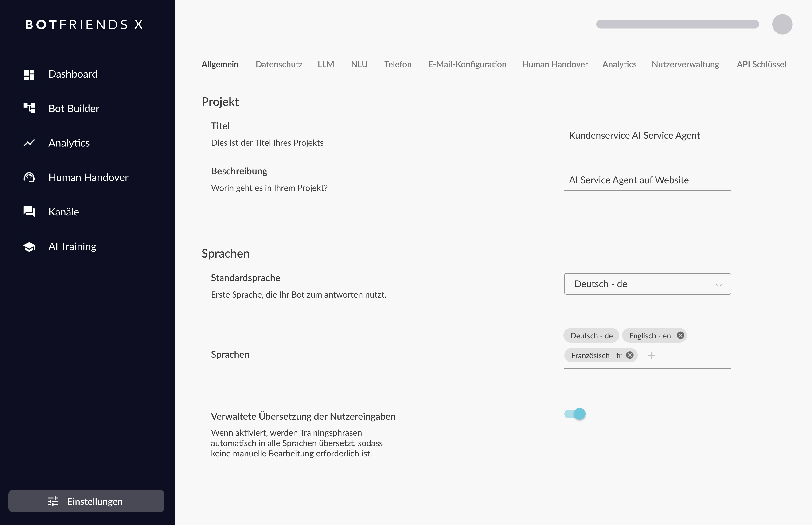Disable managed translation of user inputs toggle
This screenshot has width=812, height=525.
coord(575,414)
